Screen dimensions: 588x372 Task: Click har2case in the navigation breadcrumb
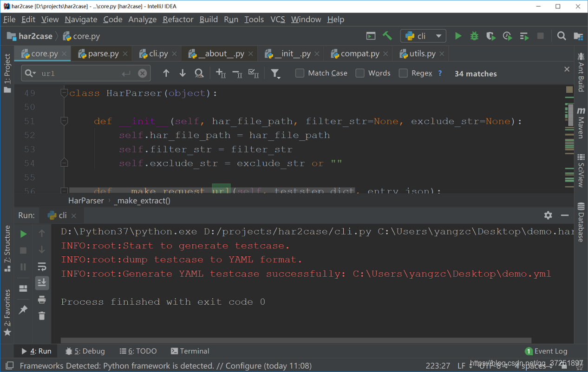tap(30, 36)
